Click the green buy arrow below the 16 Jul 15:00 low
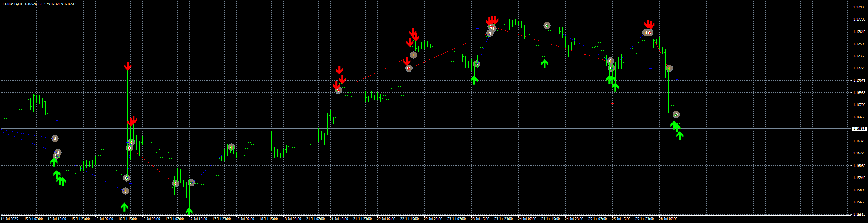 coord(125,207)
